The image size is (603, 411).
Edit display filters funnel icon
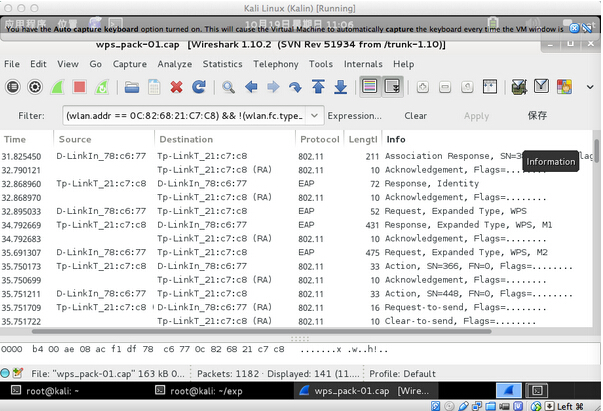pos(541,87)
